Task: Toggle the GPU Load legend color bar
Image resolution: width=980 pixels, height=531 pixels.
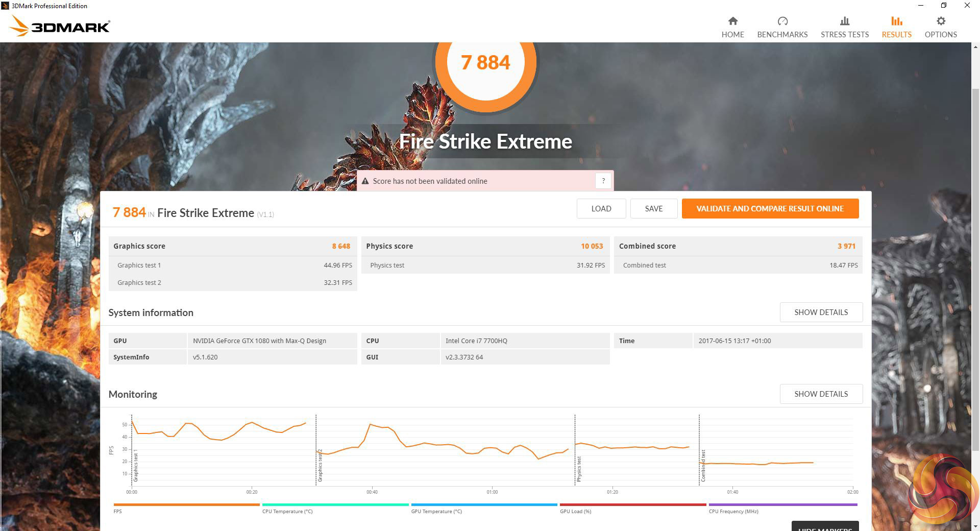Action: click(x=632, y=504)
